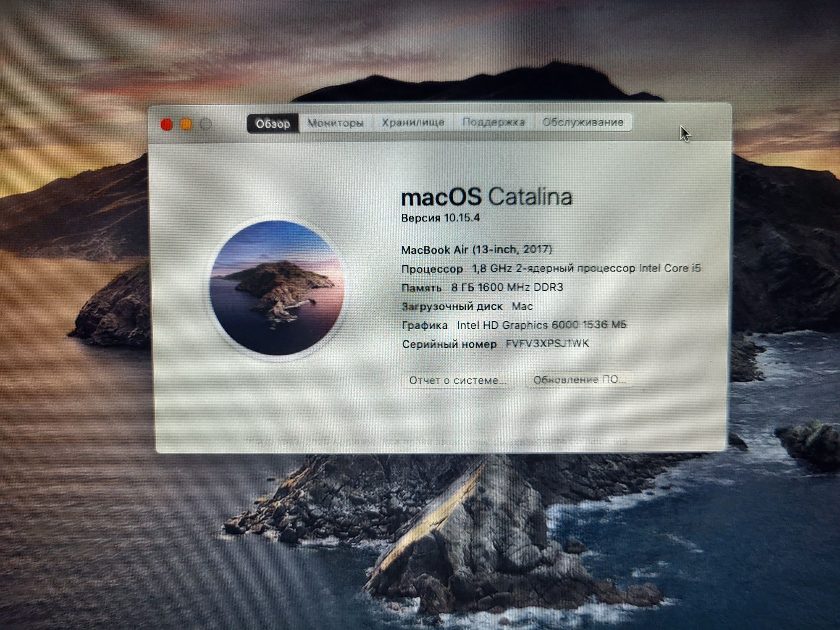Open the Поддержка tab
Viewport: 840px width, 630px height.
coord(494,122)
